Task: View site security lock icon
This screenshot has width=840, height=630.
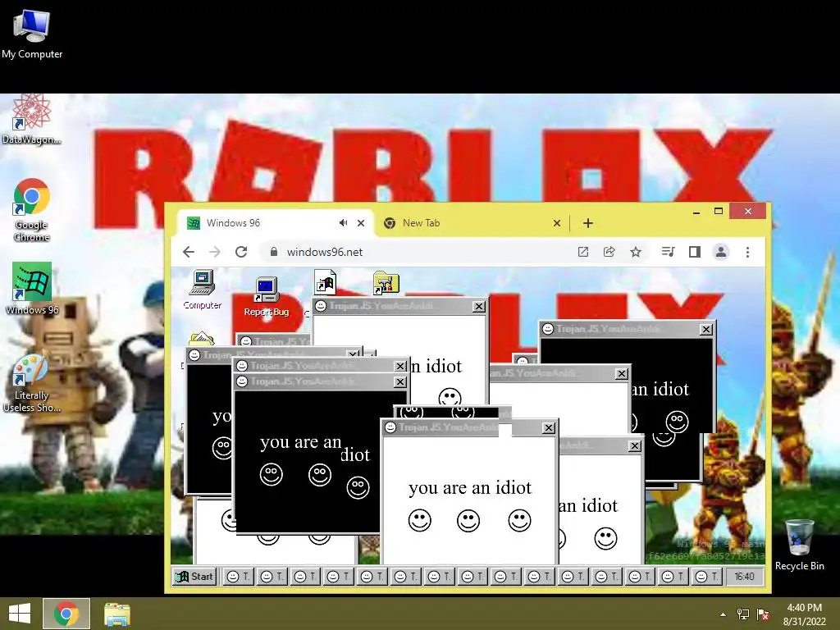Action: click(274, 252)
